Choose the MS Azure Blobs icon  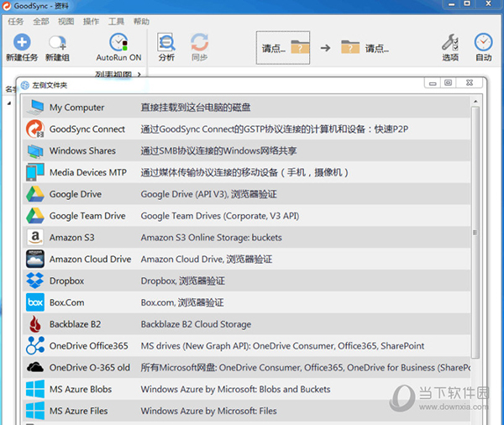[35, 389]
